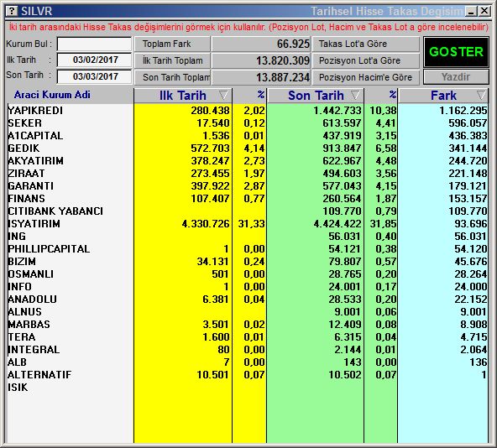This screenshot has width=497, height=448.
Task: Edit the Son Tarih date field
Action: click(x=94, y=76)
